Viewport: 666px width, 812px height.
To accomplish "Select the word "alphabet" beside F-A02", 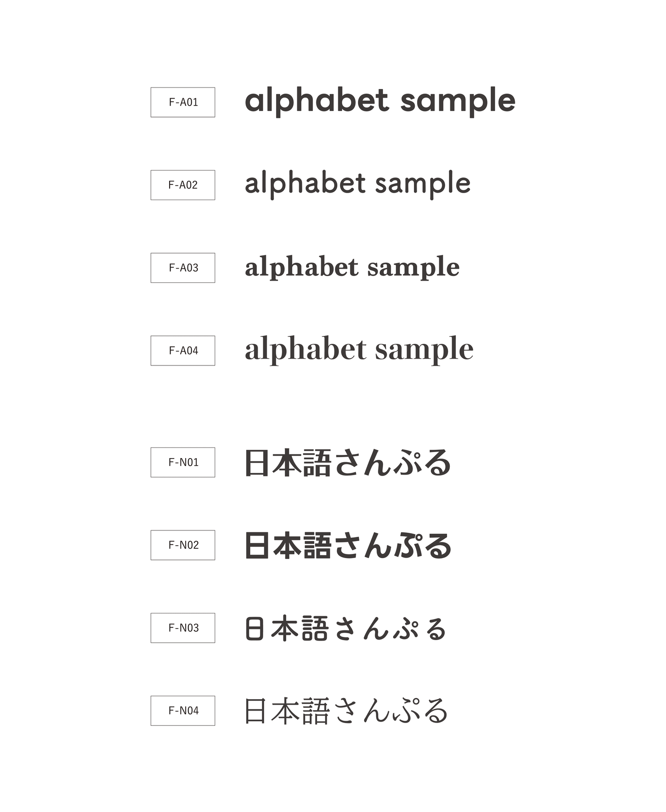I will pyautogui.click(x=305, y=183).
